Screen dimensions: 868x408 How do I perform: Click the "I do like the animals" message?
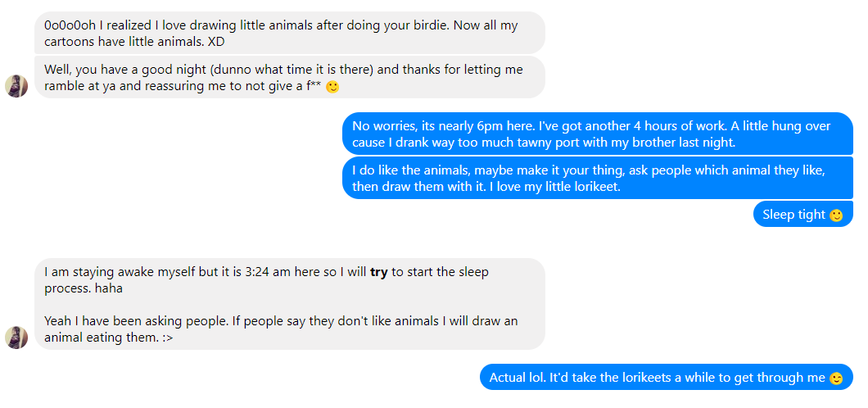coord(597,178)
